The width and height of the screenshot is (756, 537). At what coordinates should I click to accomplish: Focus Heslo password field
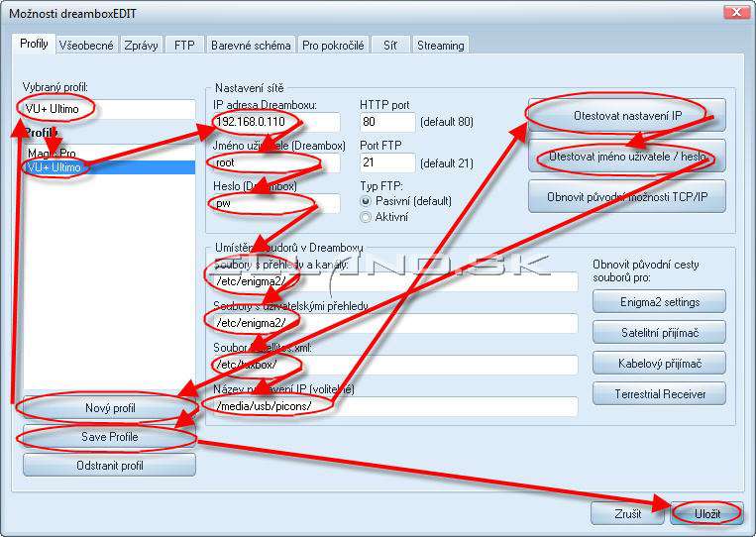coord(276,203)
